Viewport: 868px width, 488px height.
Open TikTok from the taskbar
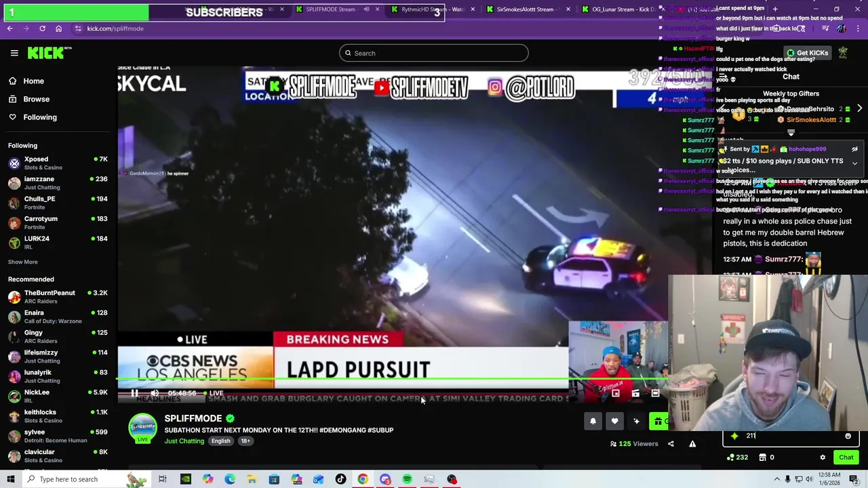(340, 479)
